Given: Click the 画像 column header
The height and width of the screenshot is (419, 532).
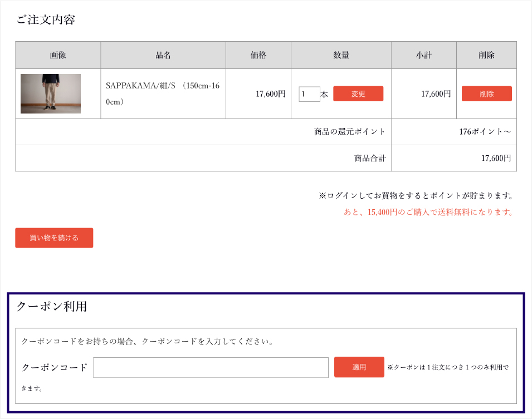Looking at the screenshot, I should click(58, 55).
